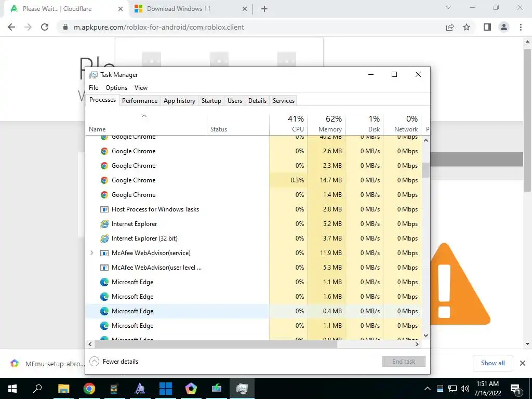Open a new Chrome tab
The width and height of the screenshot is (532, 399).
coord(264,9)
